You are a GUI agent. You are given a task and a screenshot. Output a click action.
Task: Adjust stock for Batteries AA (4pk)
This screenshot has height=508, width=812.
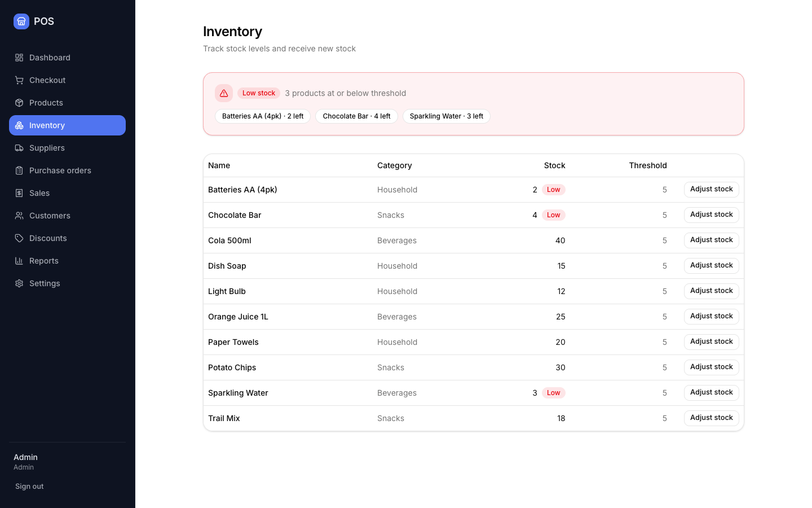[x=712, y=190]
